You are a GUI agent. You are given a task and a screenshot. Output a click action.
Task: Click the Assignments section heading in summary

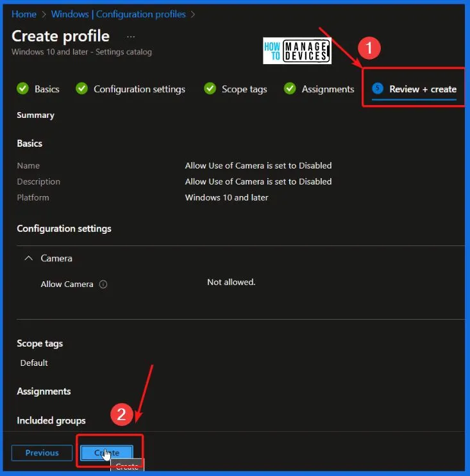point(44,391)
